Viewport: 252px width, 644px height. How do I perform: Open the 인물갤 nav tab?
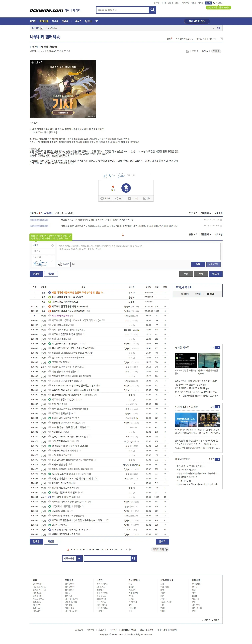pos(65,21)
